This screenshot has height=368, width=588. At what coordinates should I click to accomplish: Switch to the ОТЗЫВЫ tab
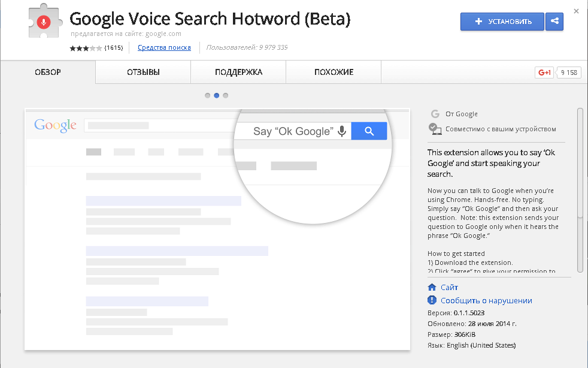click(143, 73)
